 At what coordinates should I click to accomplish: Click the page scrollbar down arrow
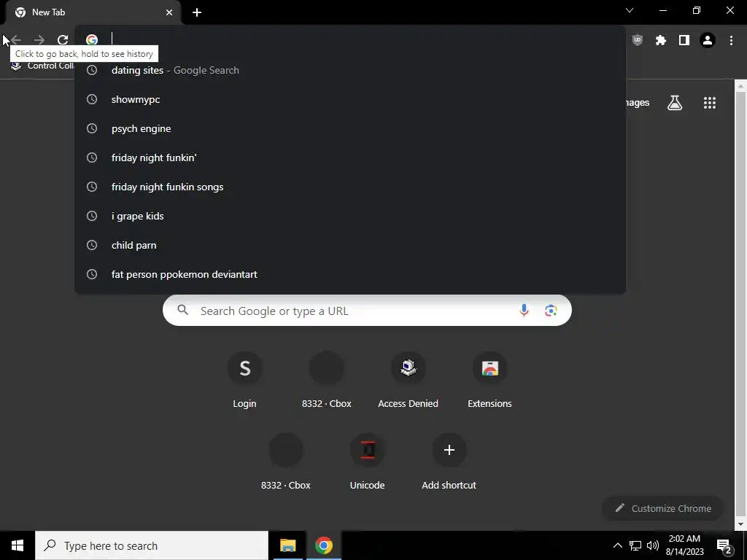click(741, 524)
